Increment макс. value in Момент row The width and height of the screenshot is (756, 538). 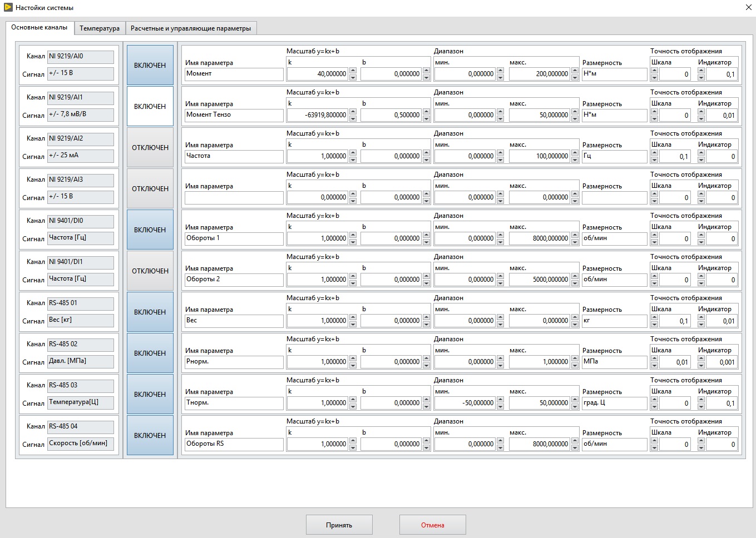click(575, 71)
